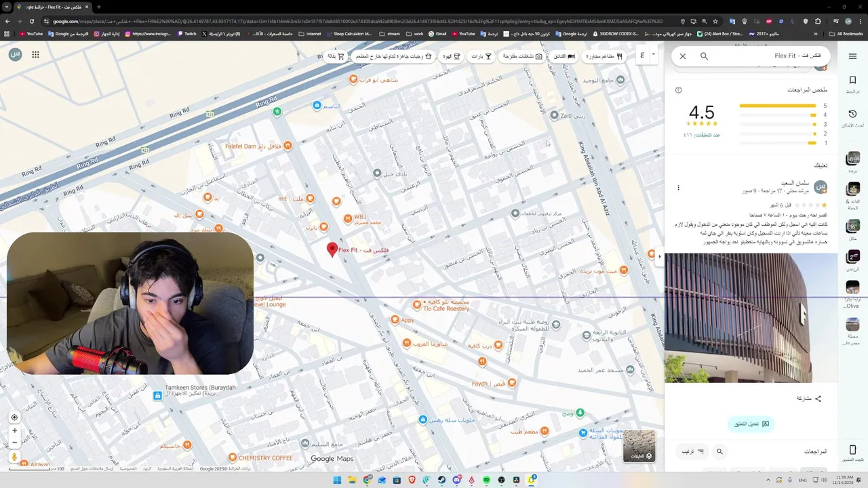Click the Zaiti place marker
868x488 pixels.
coord(555,115)
